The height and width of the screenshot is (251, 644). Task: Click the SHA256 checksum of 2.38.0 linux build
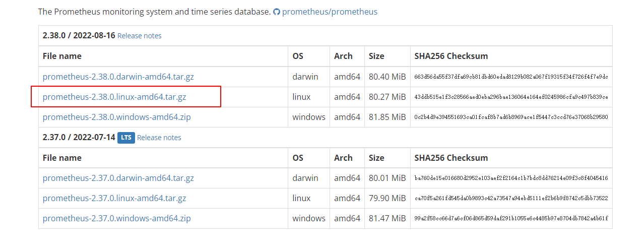coord(511,97)
